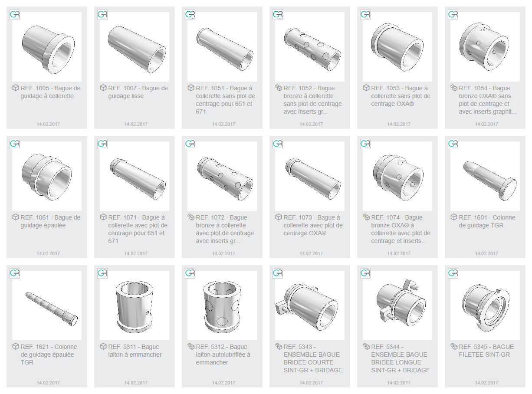Click the GR logo on the REF. 1005 card
532x394 pixels.
pos(15,15)
